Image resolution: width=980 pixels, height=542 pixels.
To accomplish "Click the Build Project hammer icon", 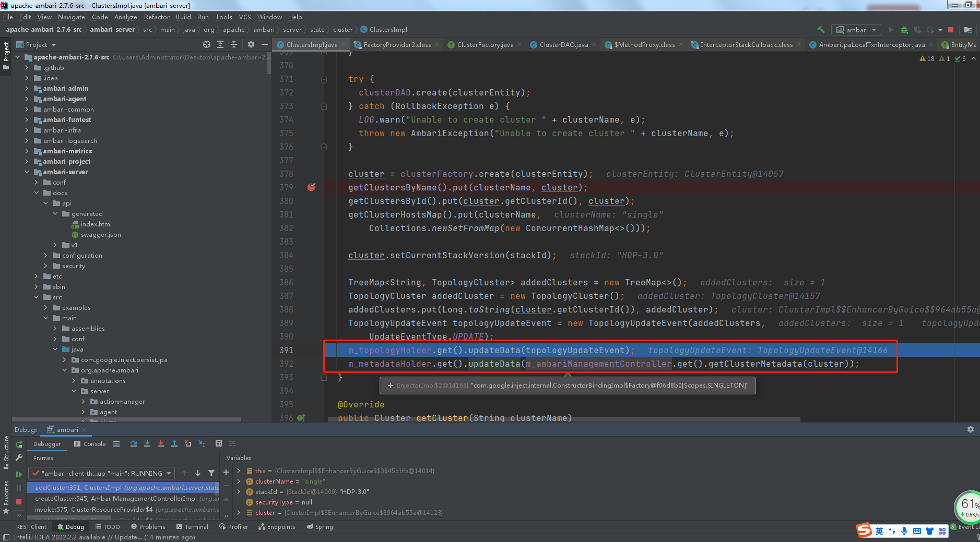I will click(821, 30).
